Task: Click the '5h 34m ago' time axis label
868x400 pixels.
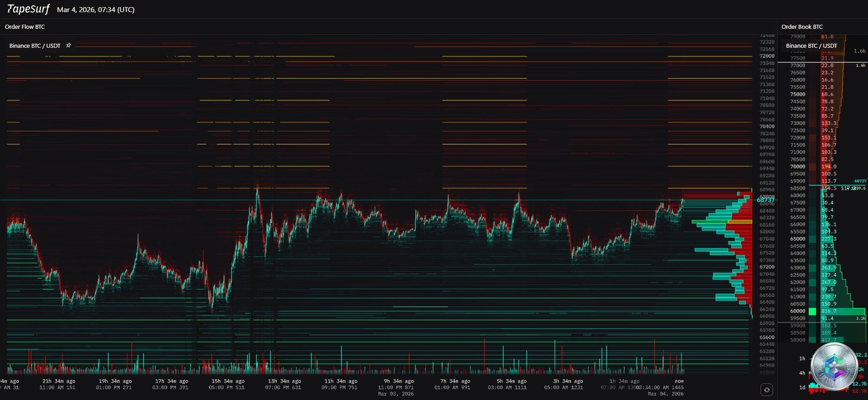Action: click(512, 381)
